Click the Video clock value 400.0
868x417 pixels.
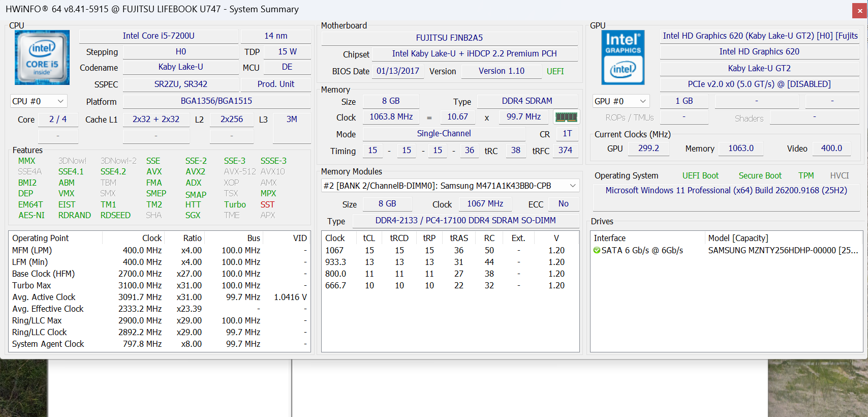(831, 148)
